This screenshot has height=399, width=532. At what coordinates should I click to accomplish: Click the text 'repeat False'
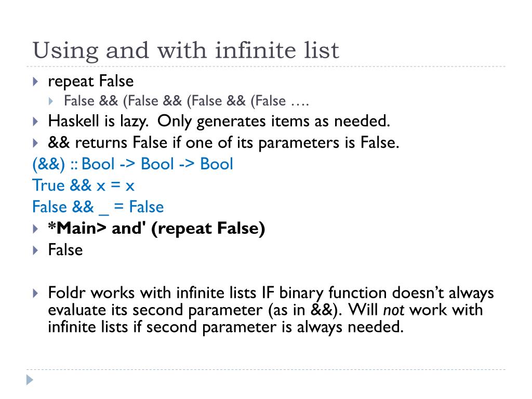pyautogui.click(x=90, y=82)
